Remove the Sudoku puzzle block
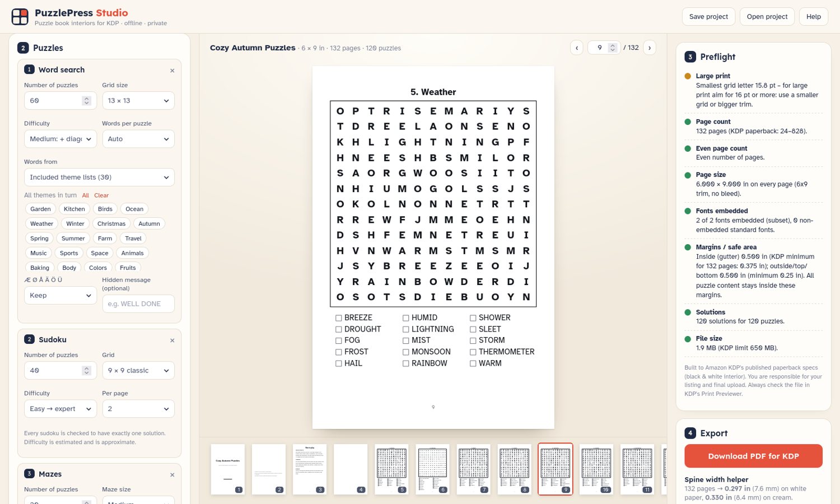This screenshot has height=504, width=840. point(172,340)
